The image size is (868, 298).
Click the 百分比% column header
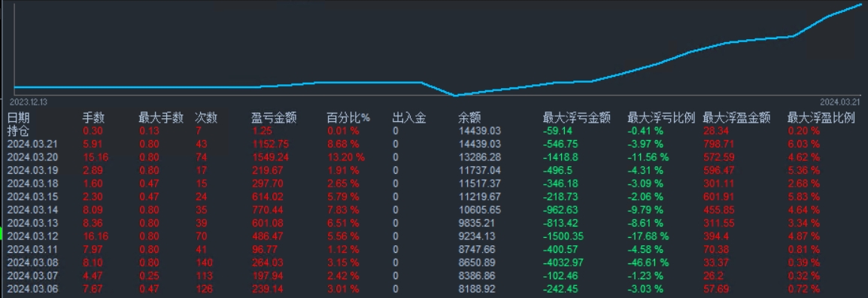(348, 117)
